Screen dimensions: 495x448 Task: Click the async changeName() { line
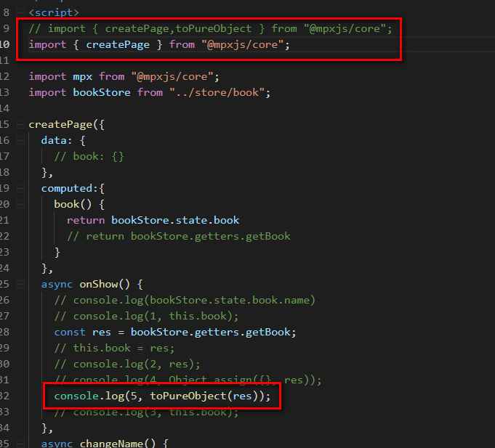tap(105, 444)
